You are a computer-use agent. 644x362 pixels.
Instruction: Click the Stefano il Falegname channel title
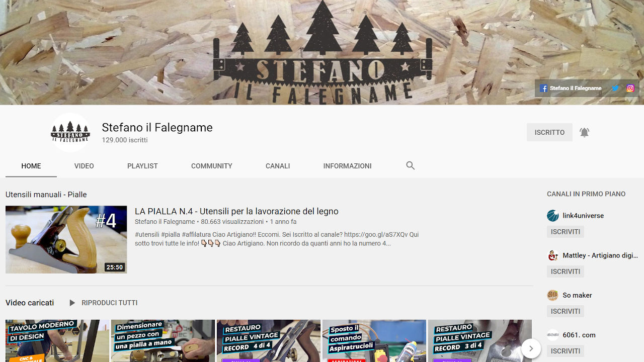(157, 128)
